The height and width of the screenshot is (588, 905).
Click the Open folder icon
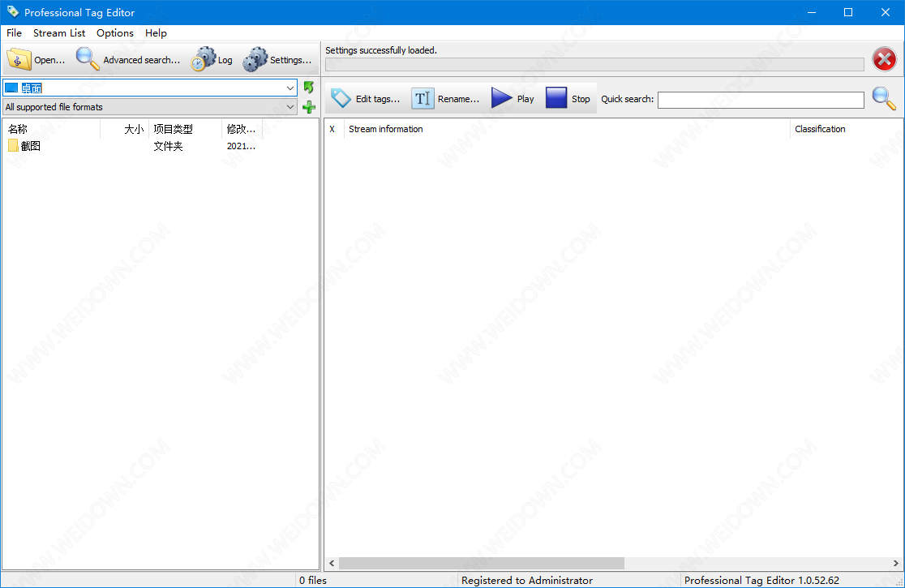click(19, 59)
